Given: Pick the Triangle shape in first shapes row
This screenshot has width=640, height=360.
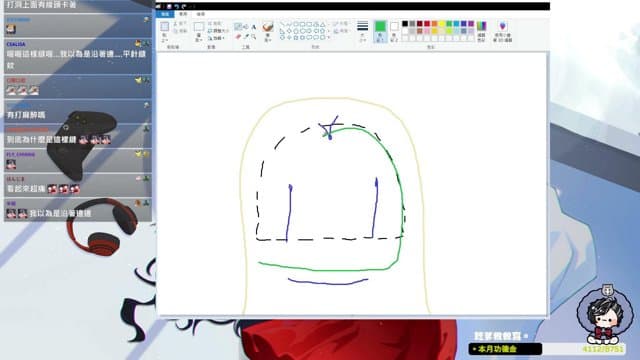Looking at the screenshot, I should tap(322, 24).
